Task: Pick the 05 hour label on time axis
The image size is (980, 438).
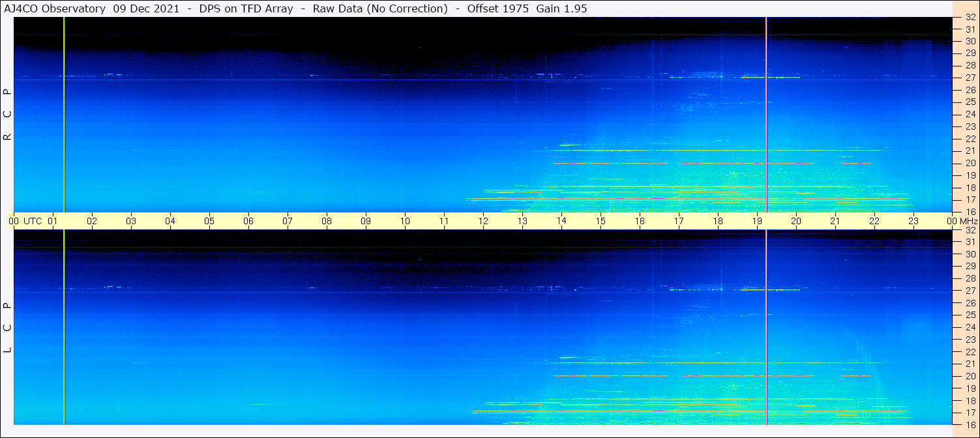Action: tap(209, 221)
